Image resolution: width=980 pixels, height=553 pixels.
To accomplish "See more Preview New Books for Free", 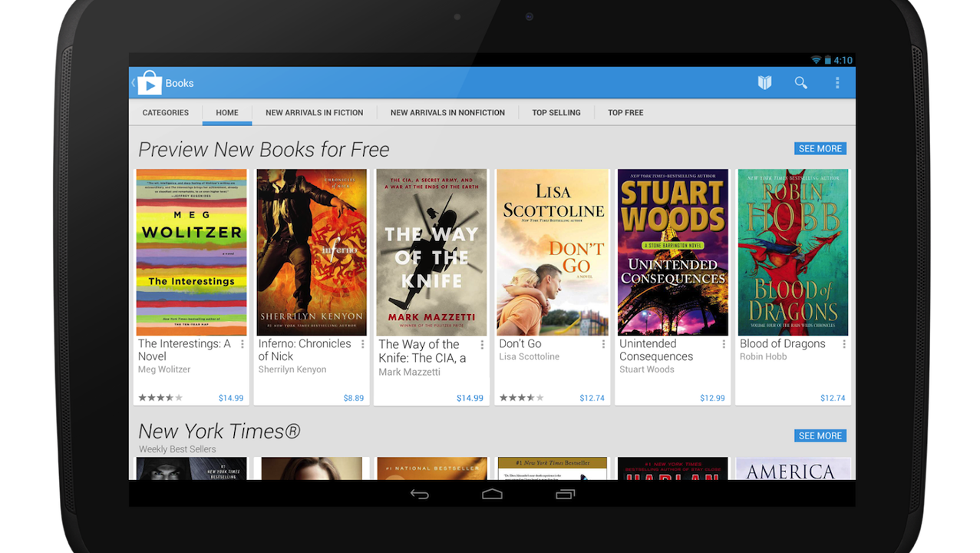I will point(820,148).
